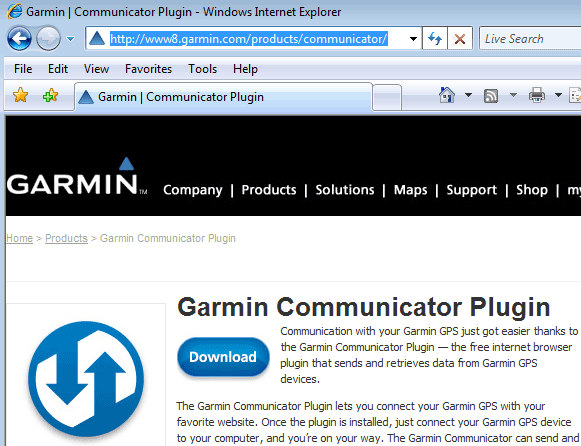Screen dimensions: 581x446
Task: Open a new blank tab
Action: (387, 97)
